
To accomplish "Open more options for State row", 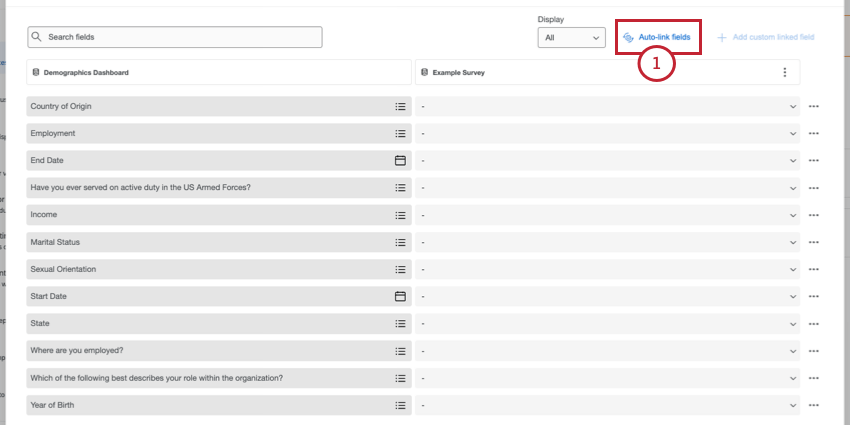I will tap(814, 324).
